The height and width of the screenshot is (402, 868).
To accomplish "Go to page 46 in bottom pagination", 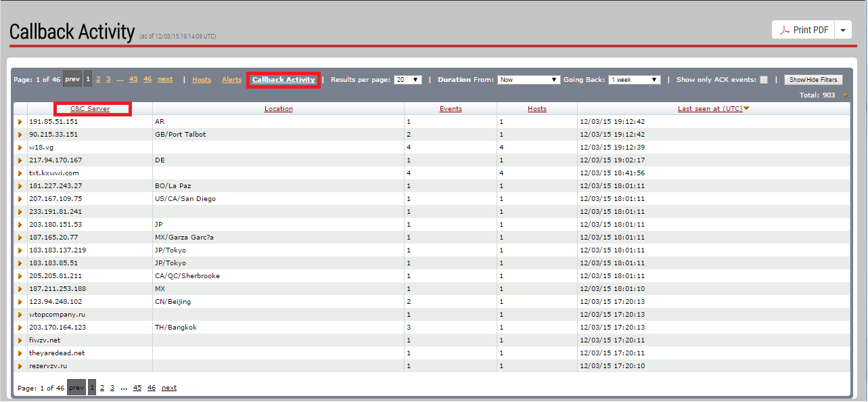I will point(152,388).
